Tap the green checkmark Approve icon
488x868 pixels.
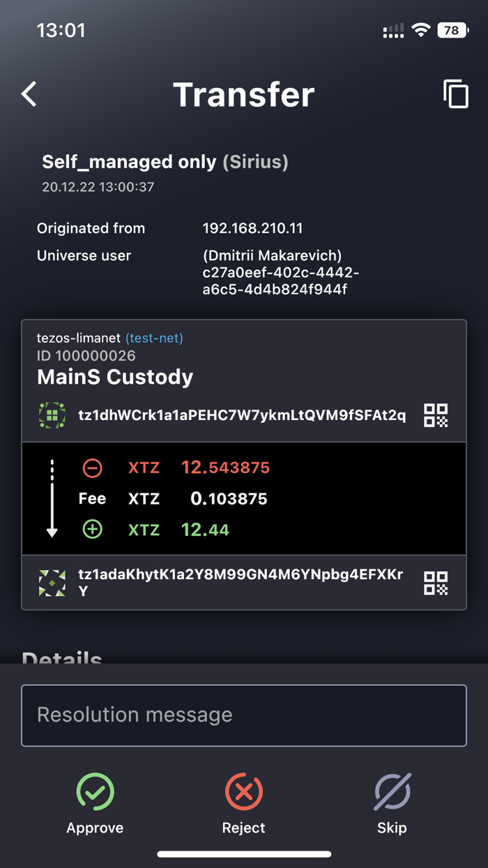pyautogui.click(x=95, y=793)
